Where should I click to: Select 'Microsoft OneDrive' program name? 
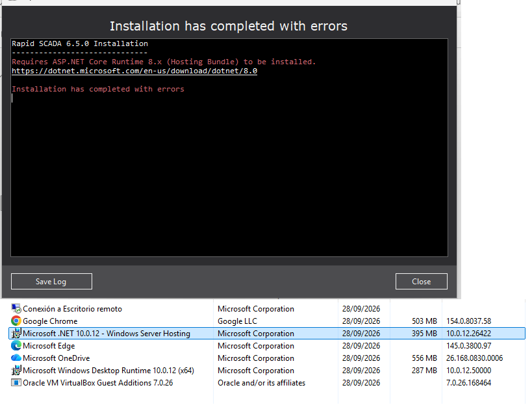(57, 358)
